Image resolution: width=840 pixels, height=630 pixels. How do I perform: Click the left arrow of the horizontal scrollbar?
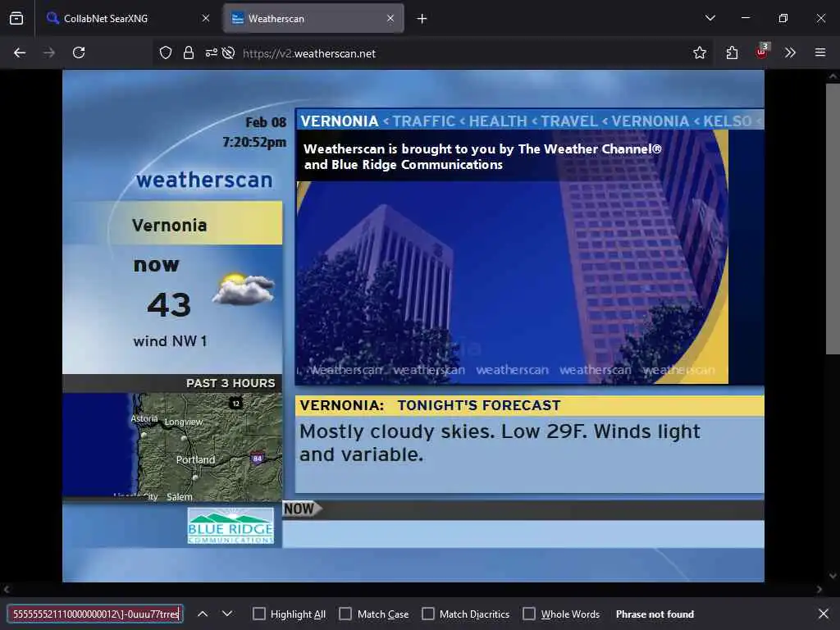pos(7,589)
